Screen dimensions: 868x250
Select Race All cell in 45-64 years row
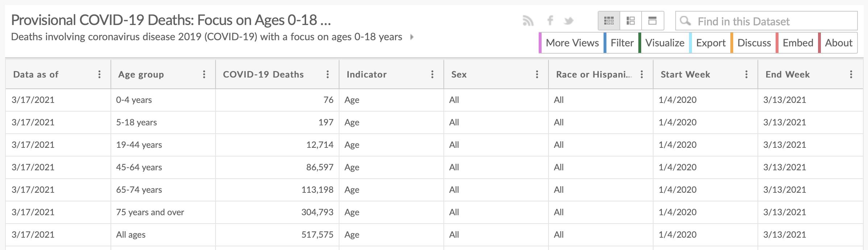(601, 167)
